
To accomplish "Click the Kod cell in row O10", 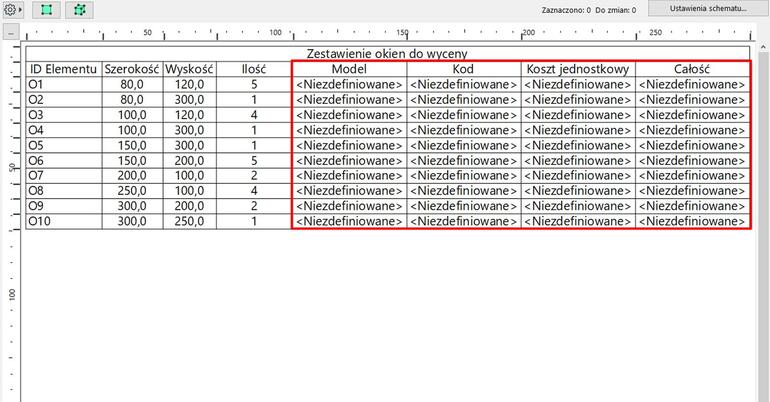I will pos(464,221).
